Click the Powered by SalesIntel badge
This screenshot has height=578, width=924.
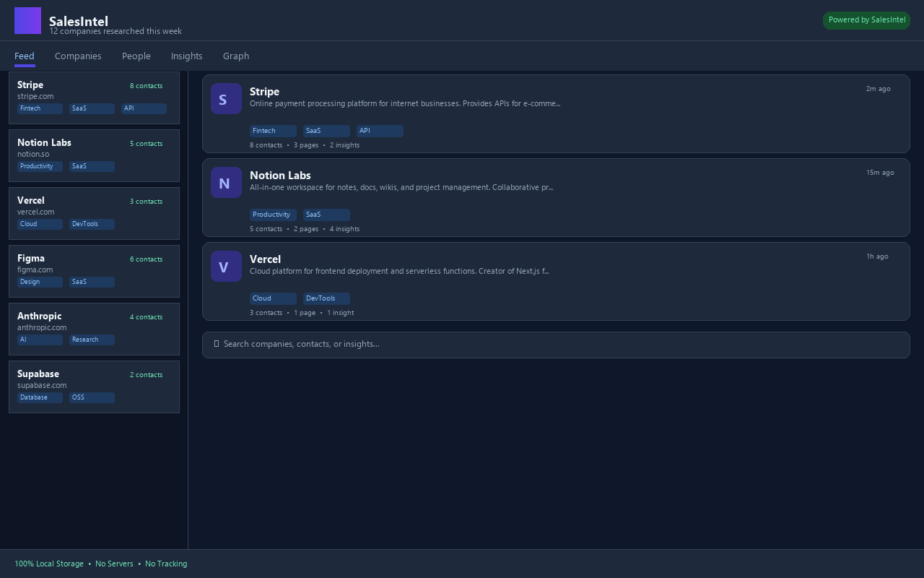(x=866, y=20)
